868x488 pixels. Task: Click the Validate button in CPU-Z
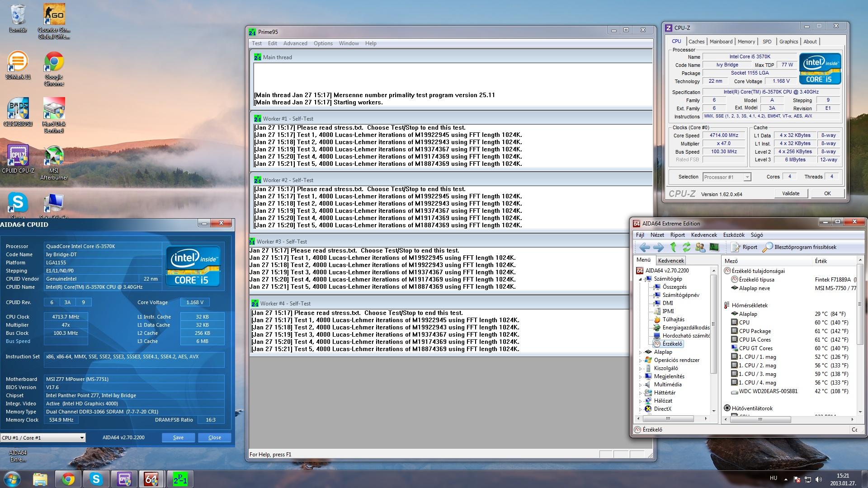point(790,193)
